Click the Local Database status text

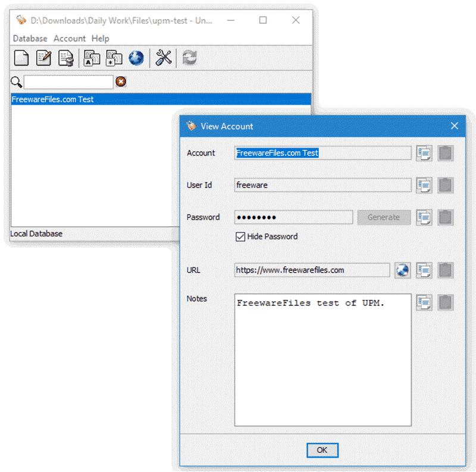[x=36, y=233]
